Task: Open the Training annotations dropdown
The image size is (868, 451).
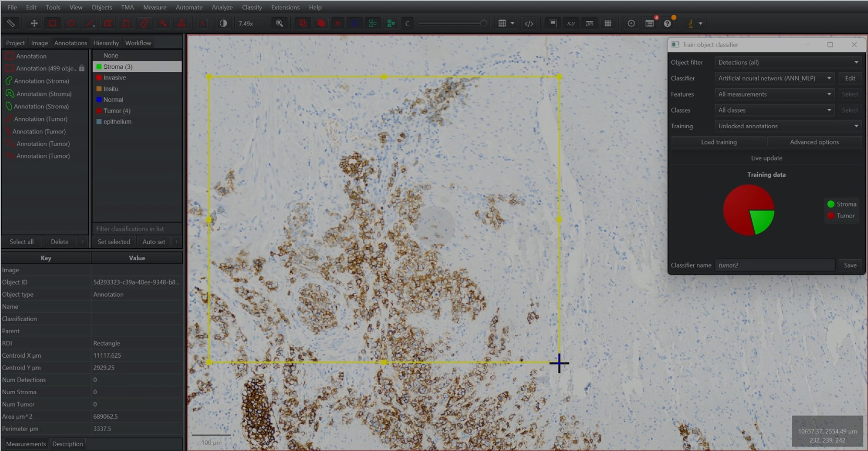Action: [788, 126]
